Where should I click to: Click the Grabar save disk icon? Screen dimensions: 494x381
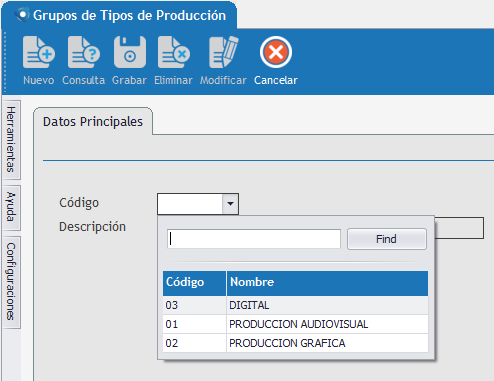pos(130,52)
